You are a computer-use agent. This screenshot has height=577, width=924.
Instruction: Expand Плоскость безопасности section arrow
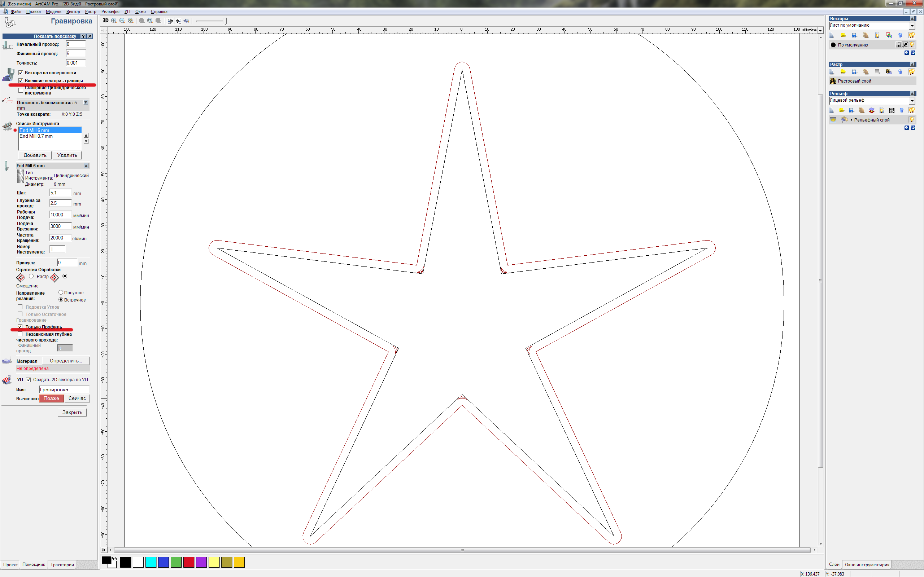[86, 103]
